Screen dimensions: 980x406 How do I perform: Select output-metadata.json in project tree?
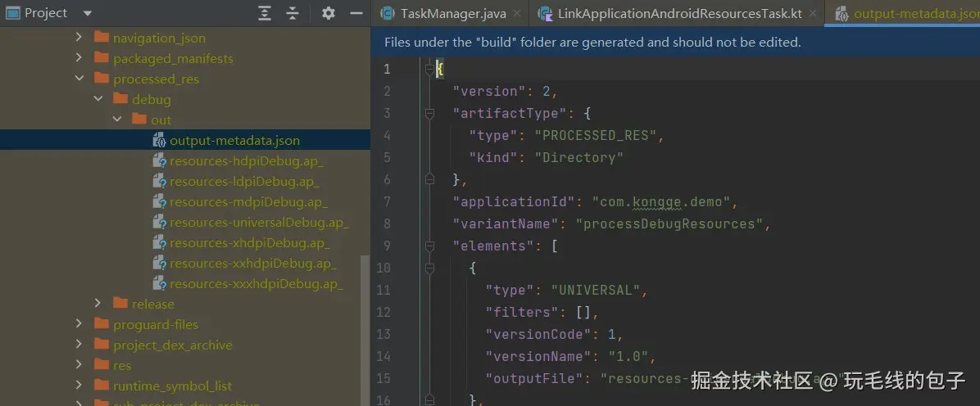point(234,141)
